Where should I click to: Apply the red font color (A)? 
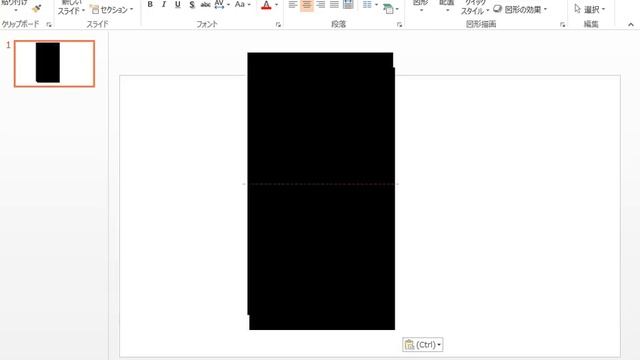click(266, 5)
